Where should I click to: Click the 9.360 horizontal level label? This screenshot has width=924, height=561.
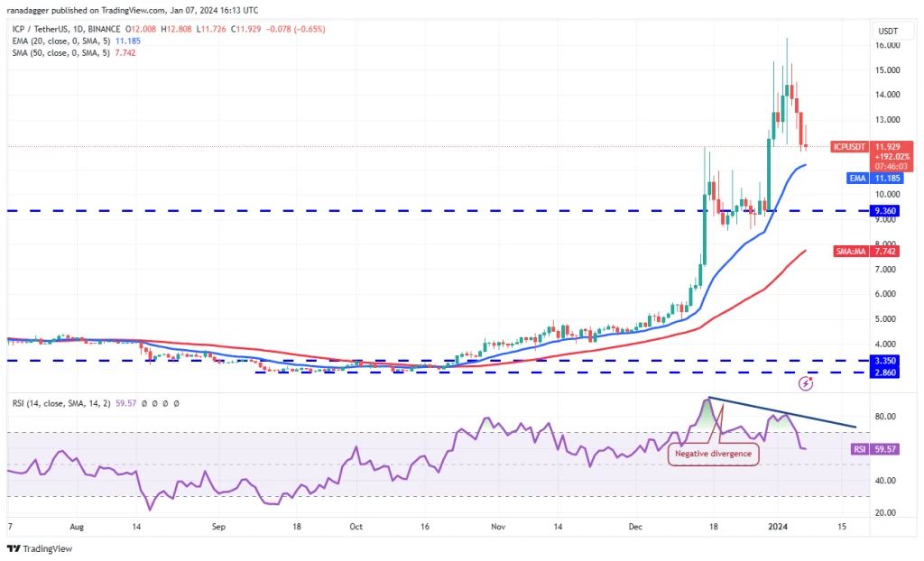coord(888,211)
